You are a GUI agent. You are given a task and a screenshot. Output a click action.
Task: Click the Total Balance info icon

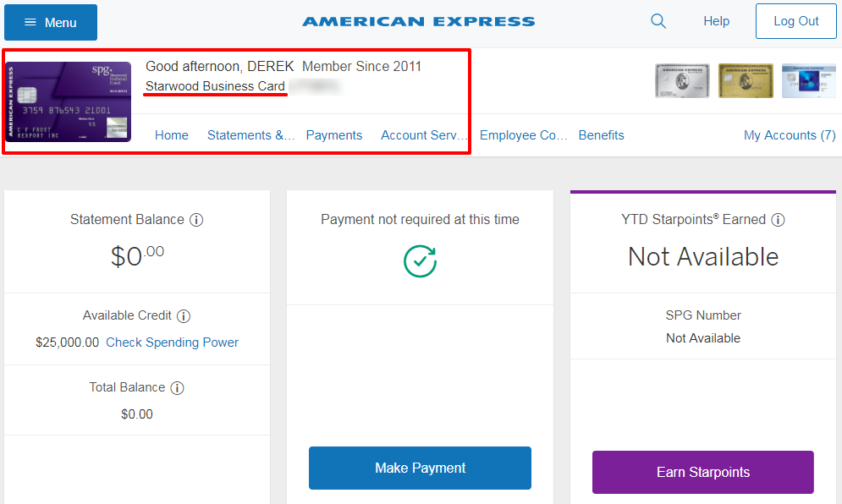(x=177, y=388)
